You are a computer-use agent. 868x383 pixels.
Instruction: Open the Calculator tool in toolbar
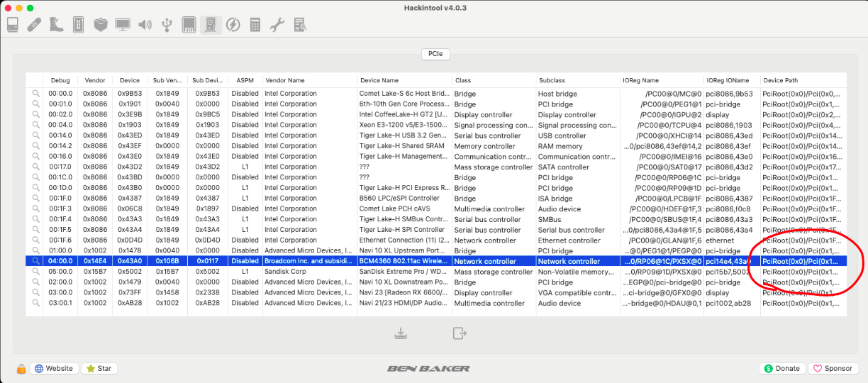pyautogui.click(x=255, y=25)
